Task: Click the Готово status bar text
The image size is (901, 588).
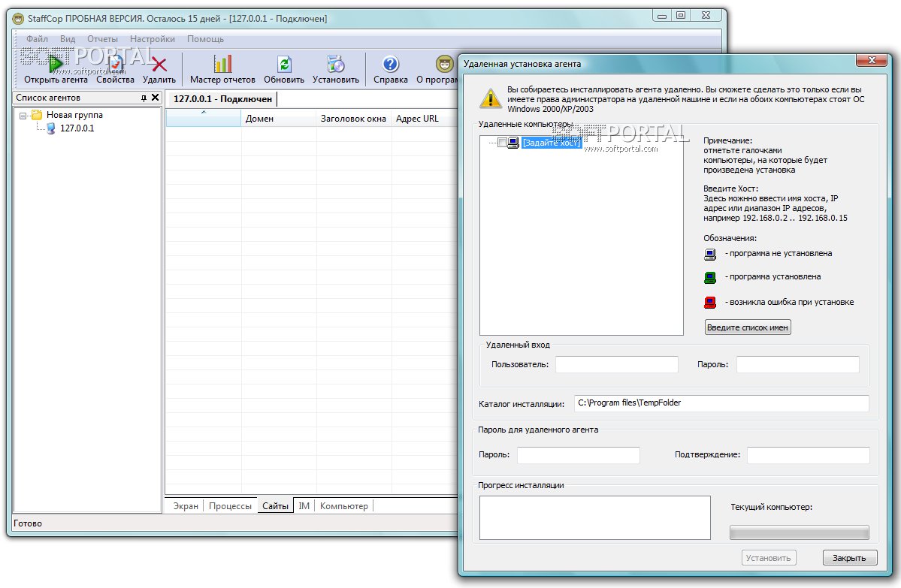Action: (x=28, y=523)
